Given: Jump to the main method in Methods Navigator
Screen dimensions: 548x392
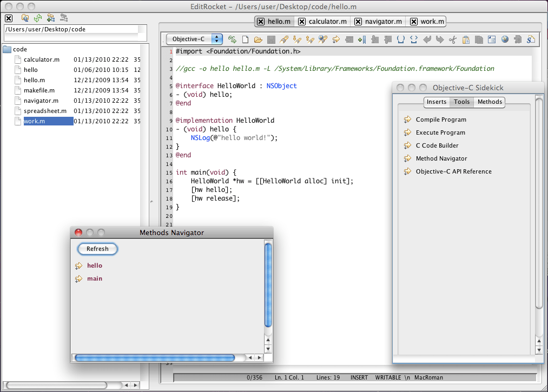Looking at the screenshot, I should coord(94,278).
